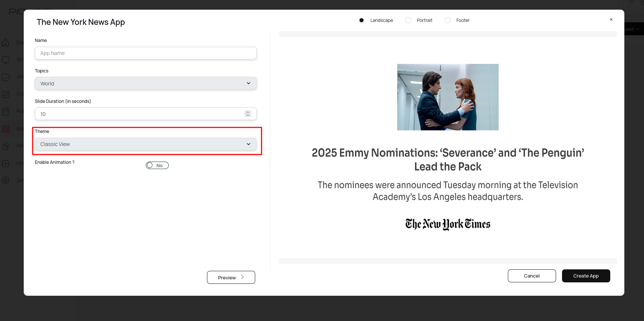Open the Topics dropdown showing World
The image size is (644, 321).
145,84
